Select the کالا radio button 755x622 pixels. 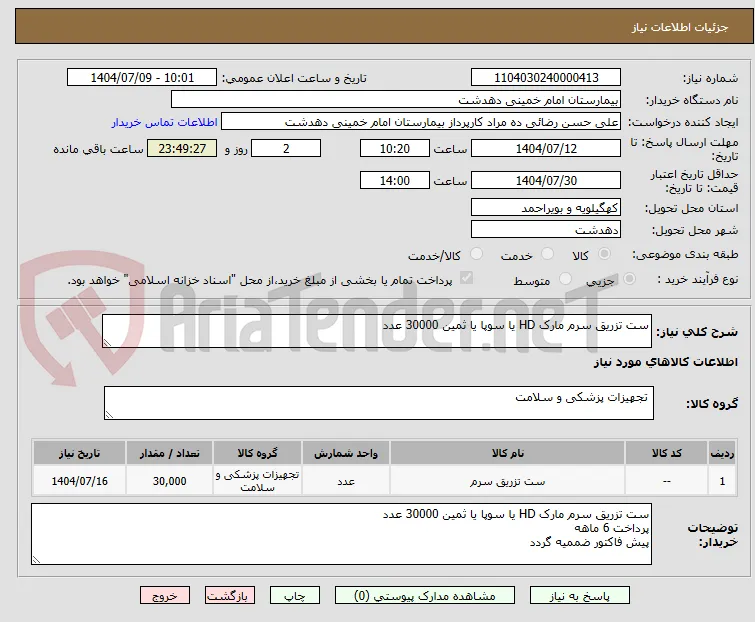[604, 253]
